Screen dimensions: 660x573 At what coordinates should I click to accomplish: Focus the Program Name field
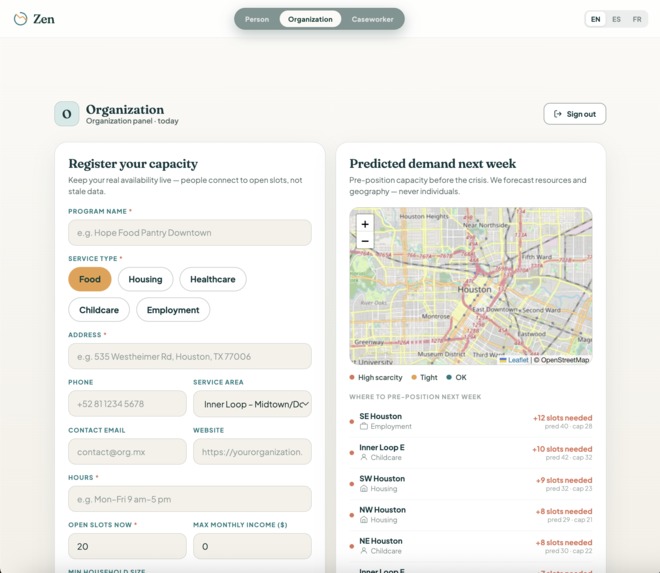point(190,232)
